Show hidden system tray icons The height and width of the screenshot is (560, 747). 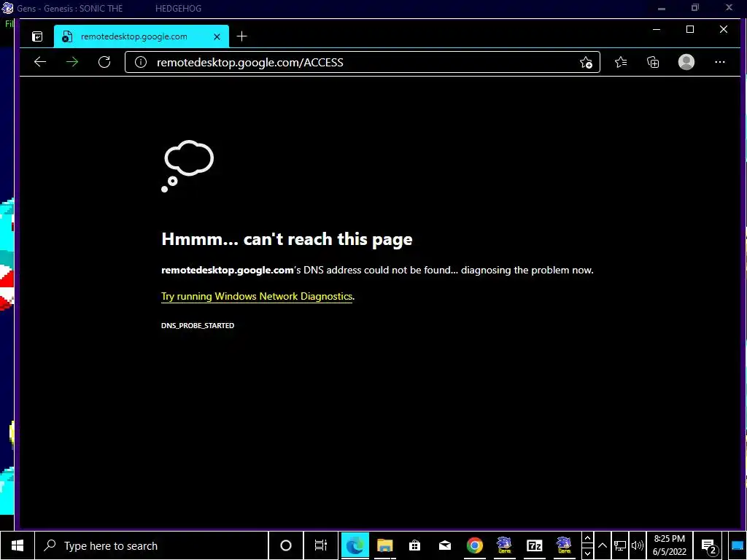[x=603, y=545]
